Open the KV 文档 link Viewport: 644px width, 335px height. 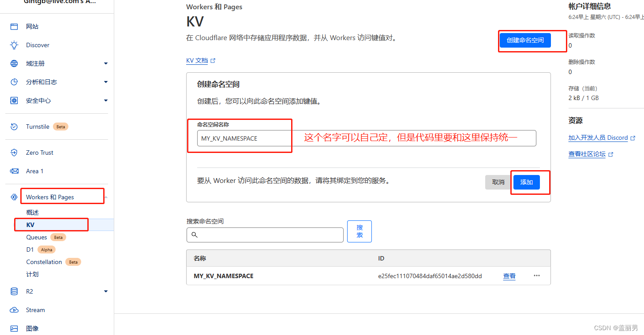[x=197, y=61]
